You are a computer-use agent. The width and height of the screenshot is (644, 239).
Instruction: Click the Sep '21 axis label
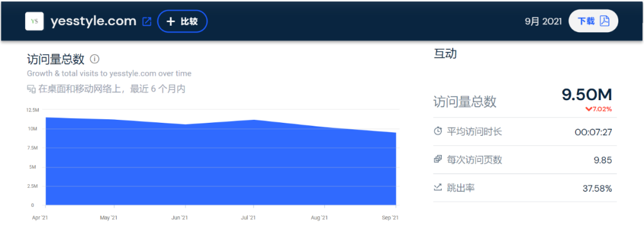[x=390, y=218]
